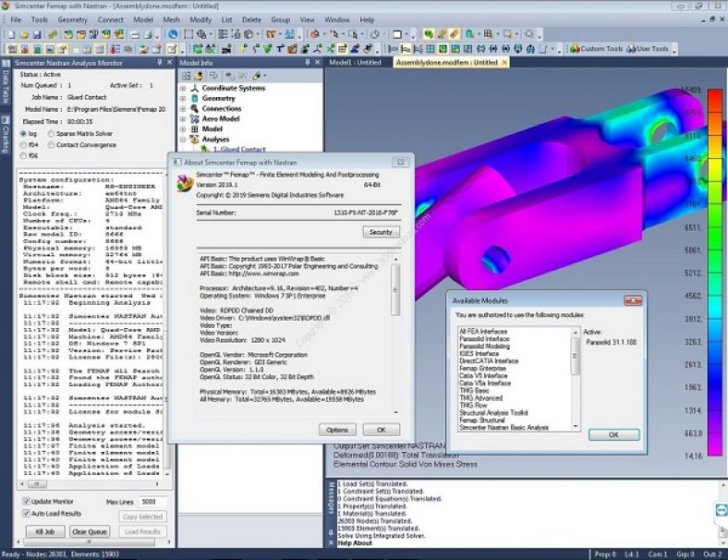
Task: Click the Security button in About dialog
Action: (x=381, y=232)
